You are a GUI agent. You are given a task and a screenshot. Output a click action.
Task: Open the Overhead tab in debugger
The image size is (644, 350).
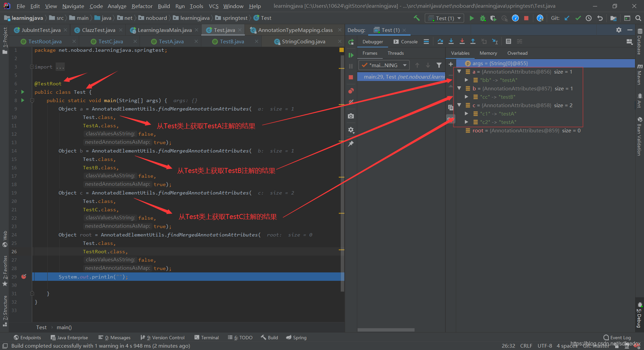click(517, 53)
